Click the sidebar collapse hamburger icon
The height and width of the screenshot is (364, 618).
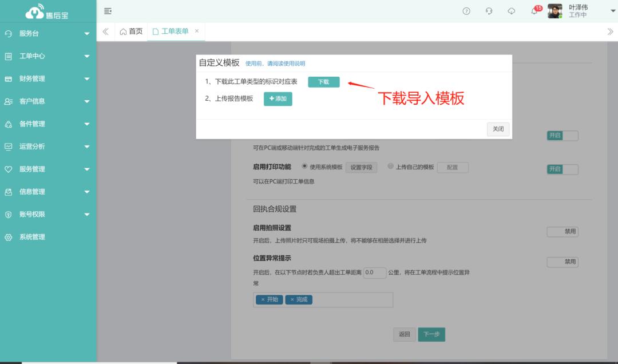click(x=108, y=11)
